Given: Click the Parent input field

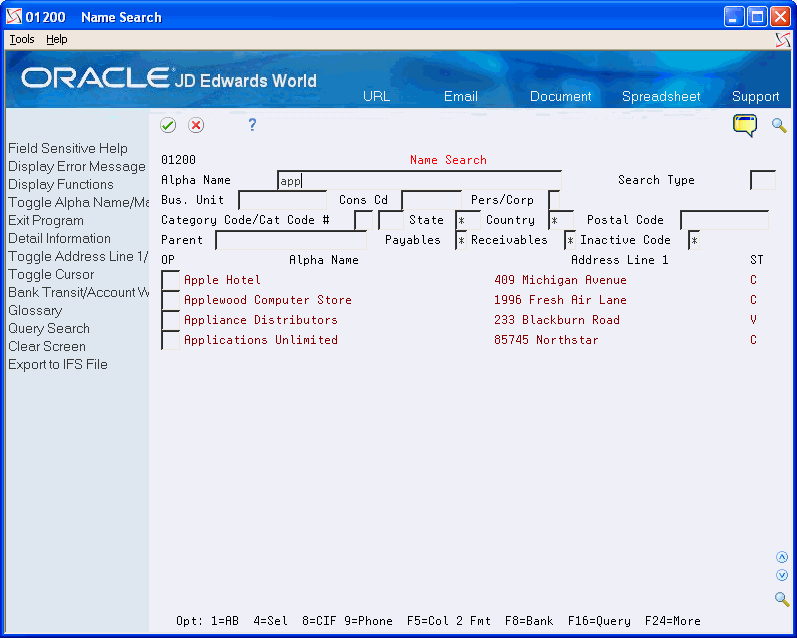Looking at the screenshot, I should [291, 240].
